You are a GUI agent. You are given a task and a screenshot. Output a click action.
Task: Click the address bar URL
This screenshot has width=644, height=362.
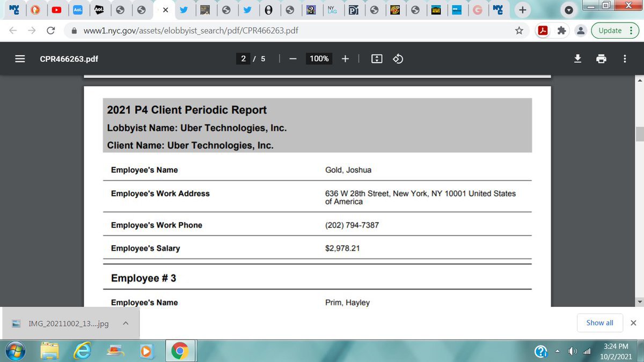click(191, 31)
